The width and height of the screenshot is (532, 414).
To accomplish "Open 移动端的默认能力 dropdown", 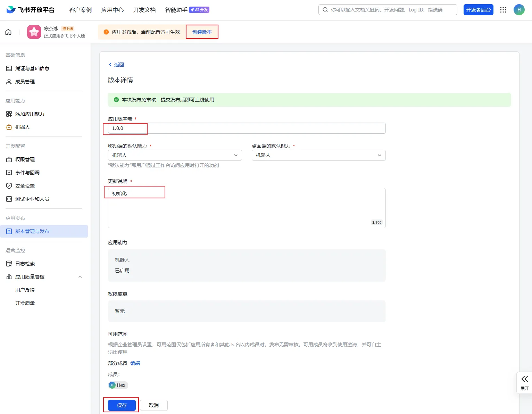I will click(x=175, y=155).
